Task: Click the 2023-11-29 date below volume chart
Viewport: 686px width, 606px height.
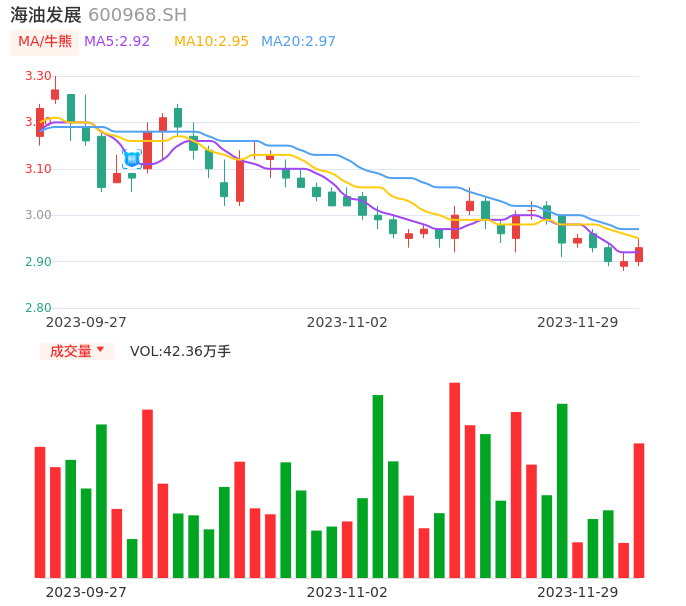Action: click(578, 592)
